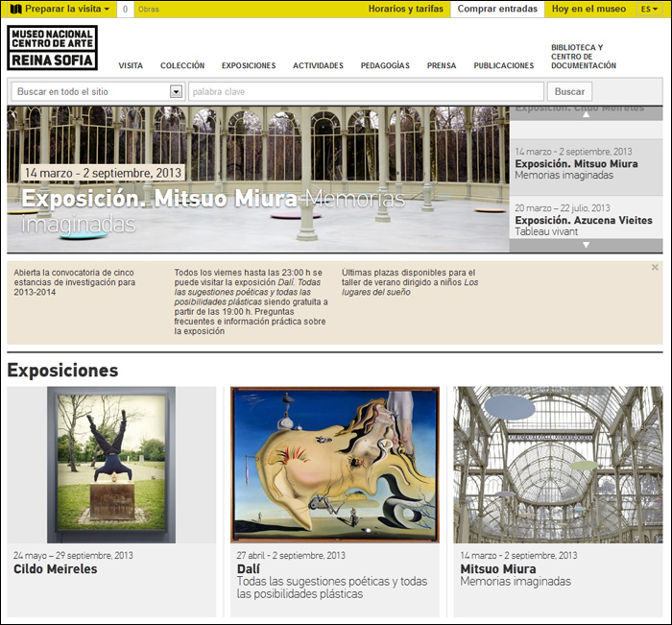Click the Comprar entradas button
Viewport: 672px width, 625px height.
coord(497,9)
